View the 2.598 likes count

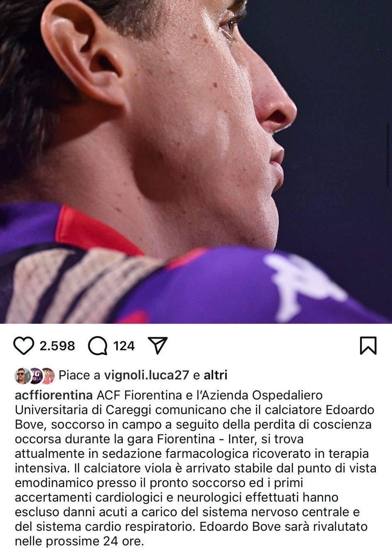(x=57, y=345)
